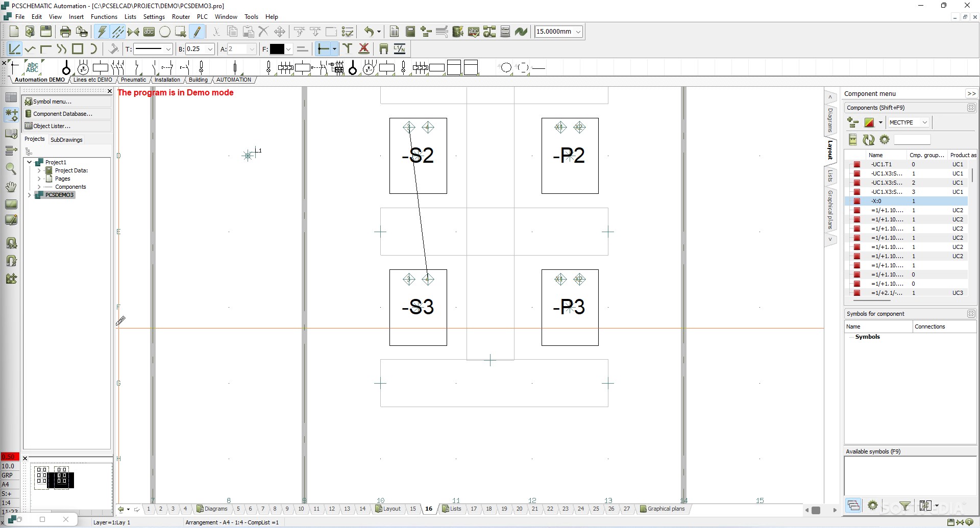The height and width of the screenshot is (528, 980).
Task: Expand the PCSDEMO3 tree node
Action: tap(30, 195)
